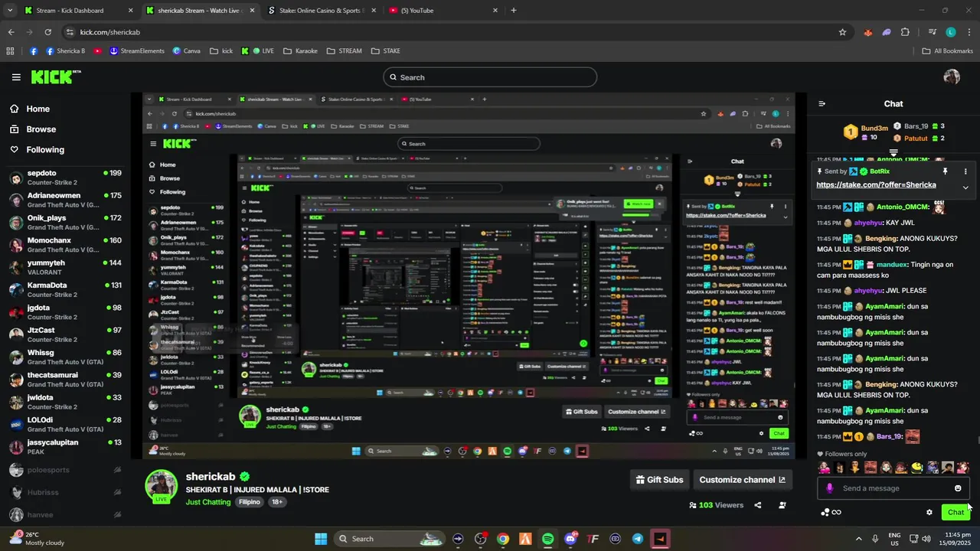Open the StreamElements bookmark
Image resolution: width=980 pixels, height=551 pixels.
(138, 51)
